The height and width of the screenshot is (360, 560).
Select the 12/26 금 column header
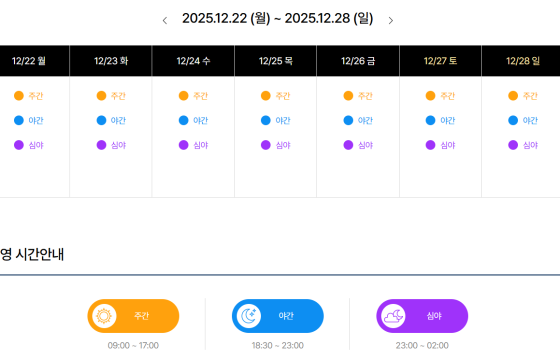[x=358, y=61]
